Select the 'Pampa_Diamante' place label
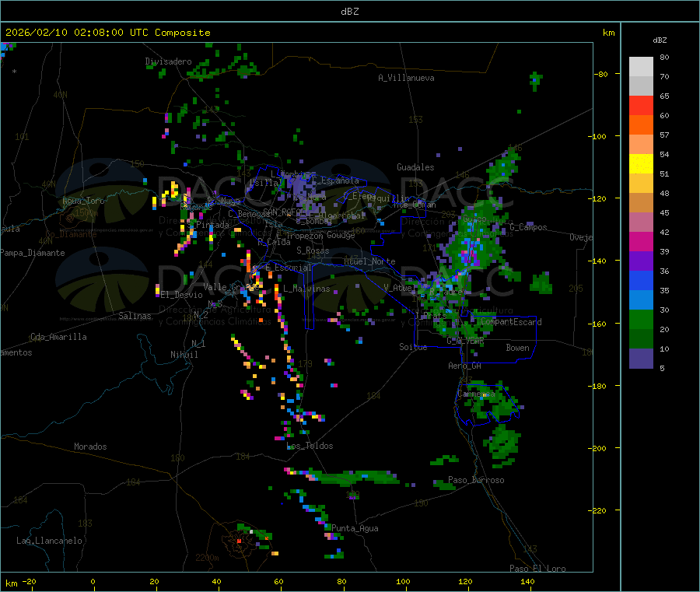Screen dimensions: 700x592 click(x=32, y=253)
